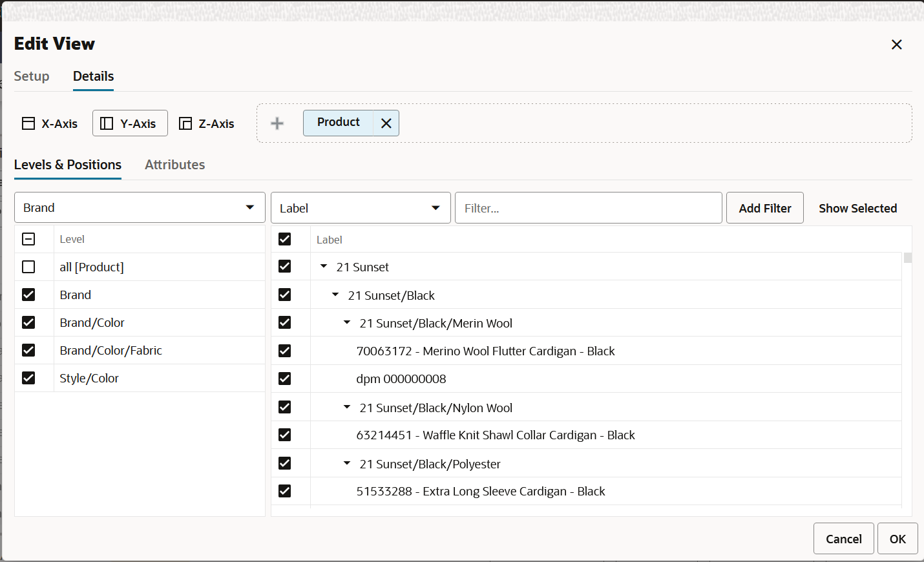Collapse the 21 Sunset/Black/Nylon Wool node

pos(347,407)
